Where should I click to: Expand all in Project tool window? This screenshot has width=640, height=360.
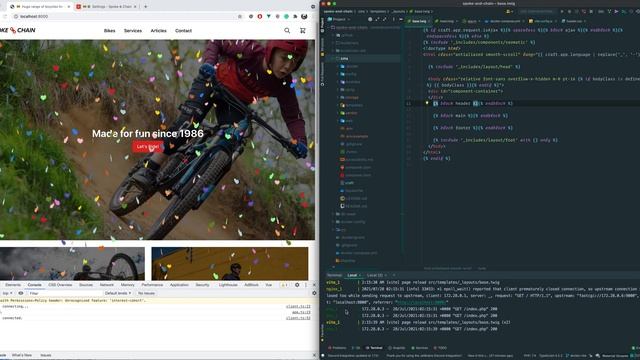[x=377, y=19]
